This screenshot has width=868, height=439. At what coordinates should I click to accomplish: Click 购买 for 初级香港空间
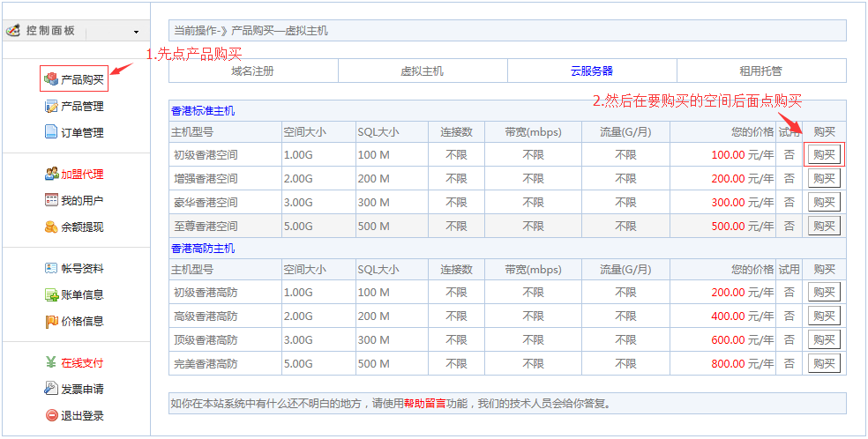click(824, 155)
